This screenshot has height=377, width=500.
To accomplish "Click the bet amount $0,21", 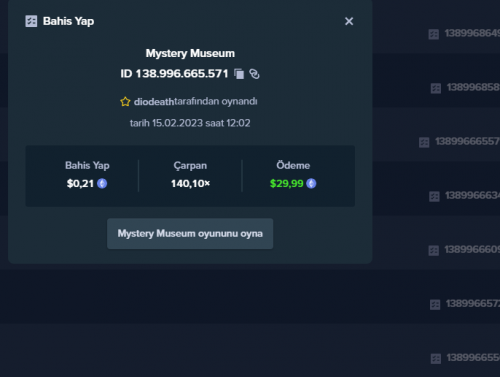I will click(80, 183).
